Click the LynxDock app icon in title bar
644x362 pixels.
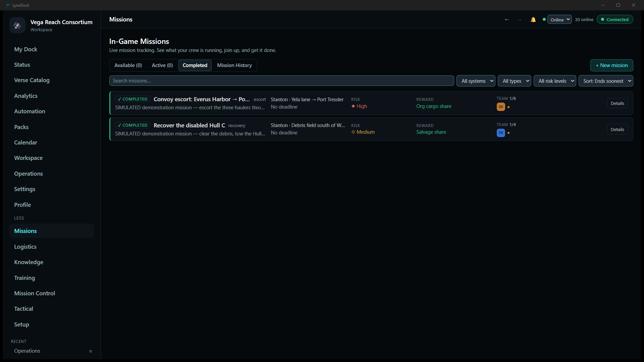point(8,5)
